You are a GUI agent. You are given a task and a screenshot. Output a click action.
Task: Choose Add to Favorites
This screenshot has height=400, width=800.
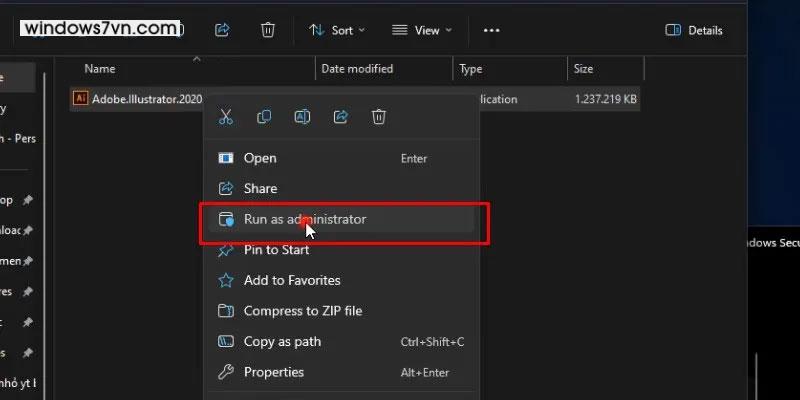coord(292,280)
